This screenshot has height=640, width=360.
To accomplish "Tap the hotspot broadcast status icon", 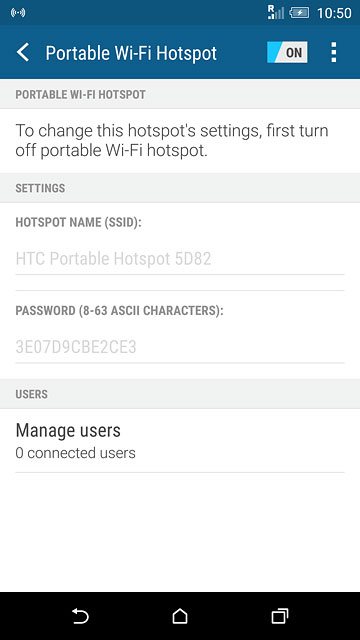I will click(x=18, y=13).
